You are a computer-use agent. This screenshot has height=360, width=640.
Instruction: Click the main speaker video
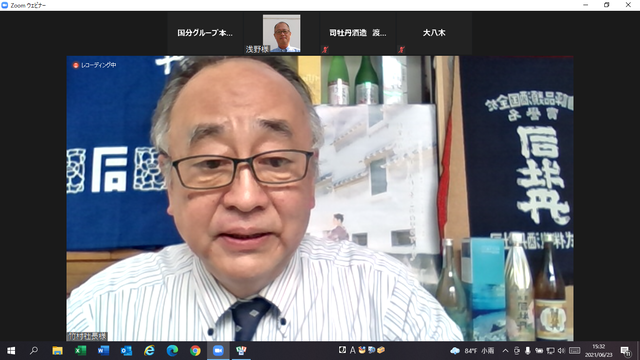pos(320,198)
